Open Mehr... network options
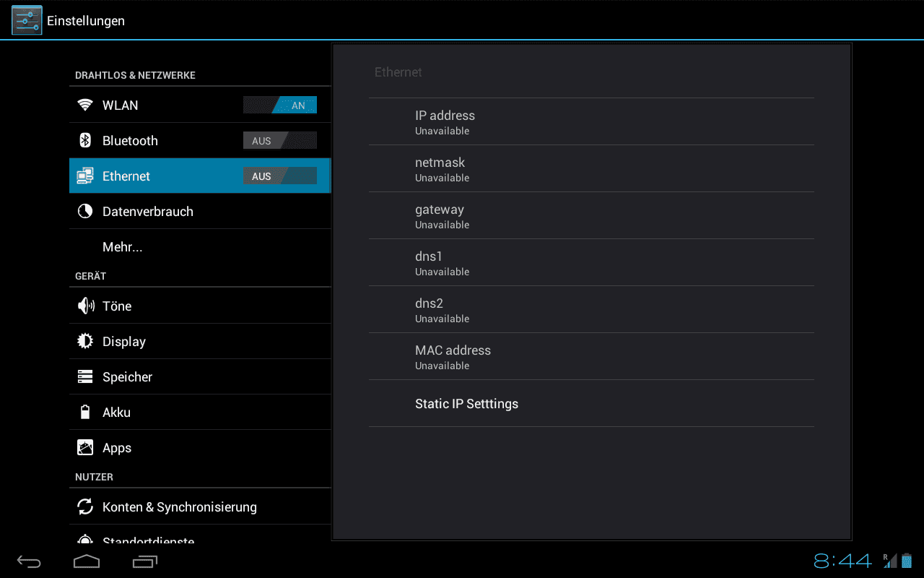Image resolution: width=924 pixels, height=578 pixels. pyautogui.click(x=200, y=246)
